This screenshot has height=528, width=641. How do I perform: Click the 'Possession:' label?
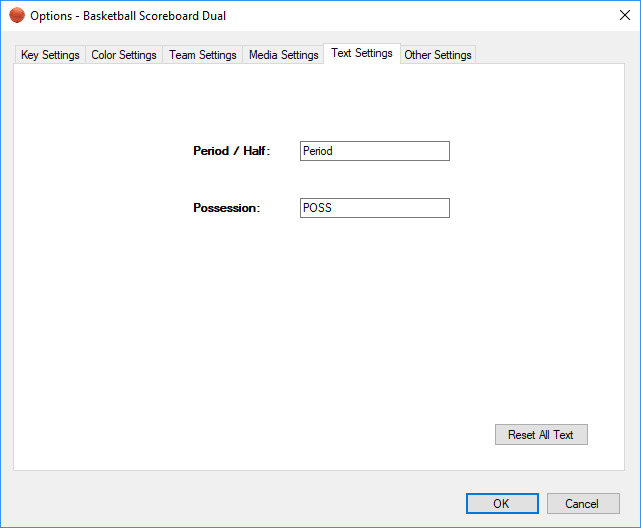coord(226,208)
